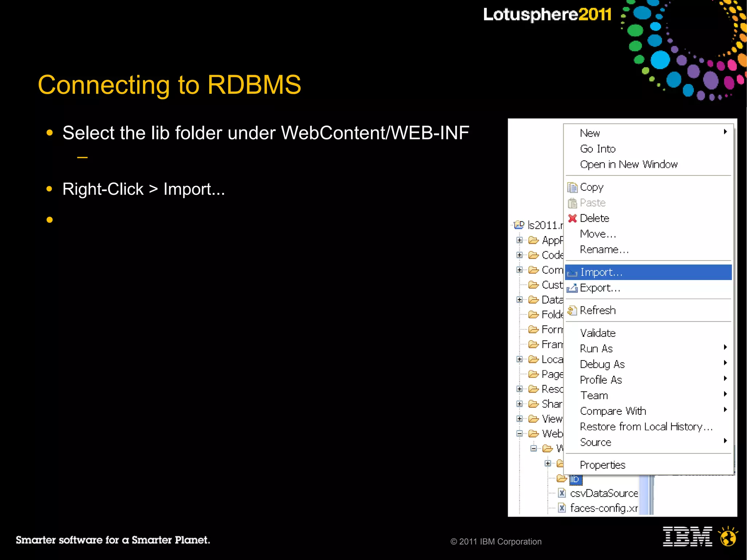This screenshot has width=747, height=560.
Task: Select the Web folder label in the tree
Action: pos(553,434)
